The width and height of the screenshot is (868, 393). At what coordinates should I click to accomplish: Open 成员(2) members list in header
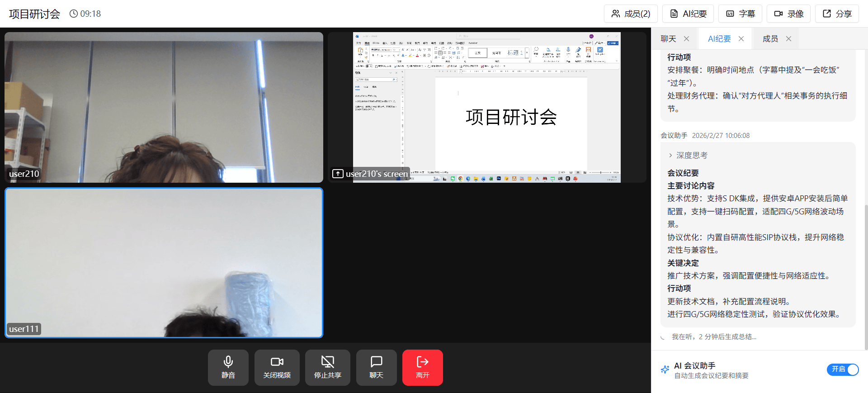631,14
